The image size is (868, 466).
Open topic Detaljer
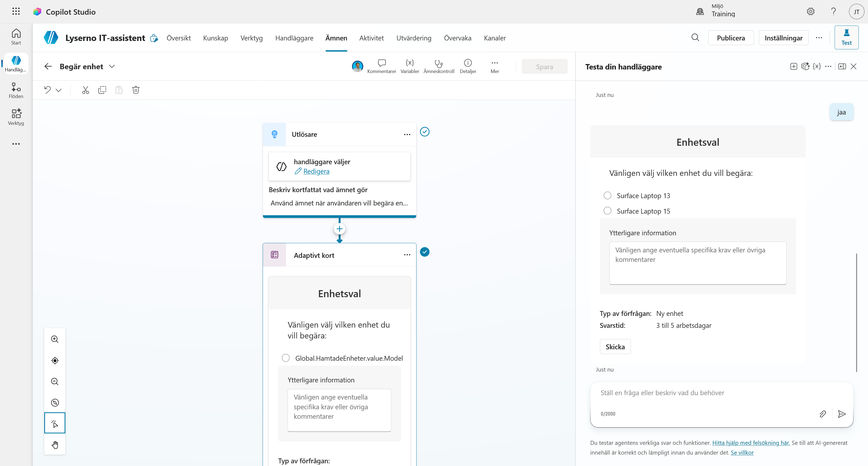tap(468, 66)
